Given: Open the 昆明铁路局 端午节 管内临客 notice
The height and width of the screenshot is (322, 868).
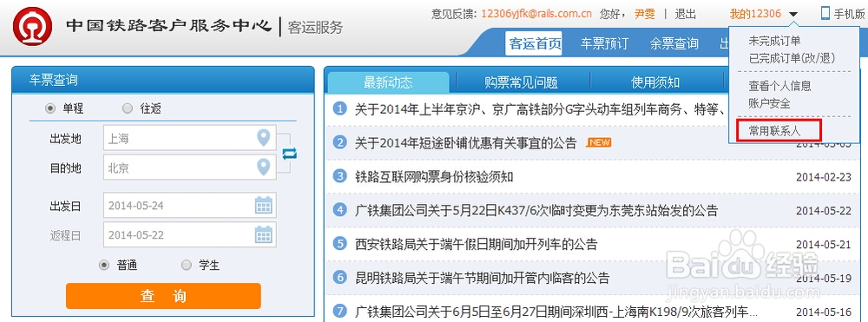Looking at the screenshot, I should (482, 278).
